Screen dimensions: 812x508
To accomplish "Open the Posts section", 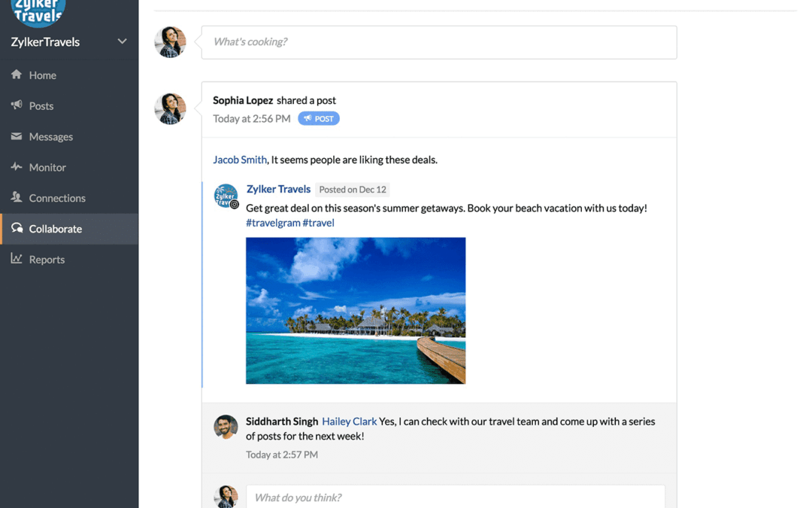I will [69, 106].
